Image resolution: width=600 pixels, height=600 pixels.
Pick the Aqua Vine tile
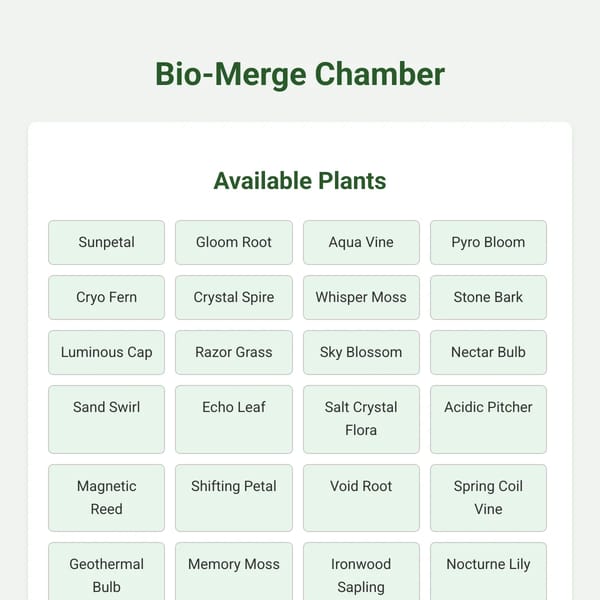(x=361, y=242)
